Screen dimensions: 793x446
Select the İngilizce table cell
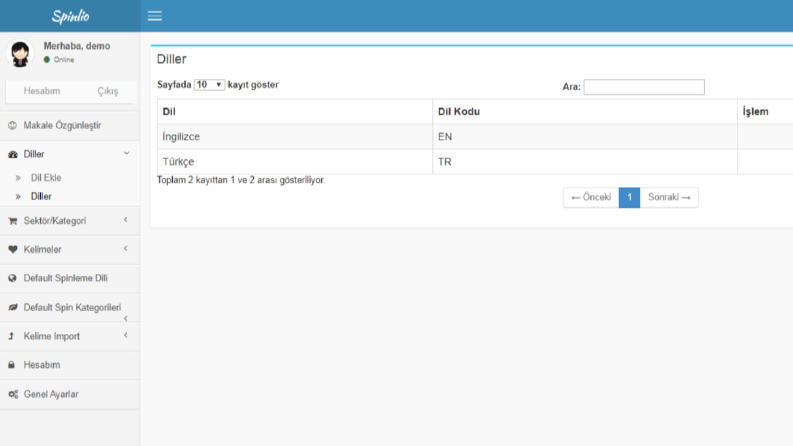[295, 137]
